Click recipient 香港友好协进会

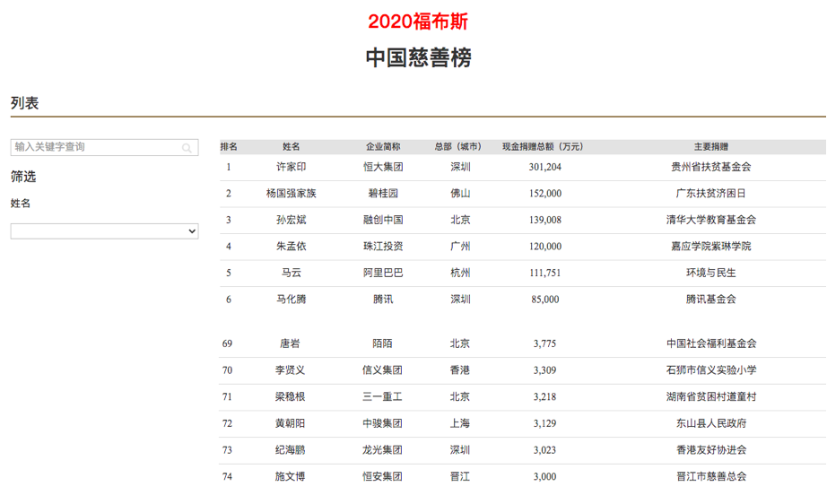[711, 449]
